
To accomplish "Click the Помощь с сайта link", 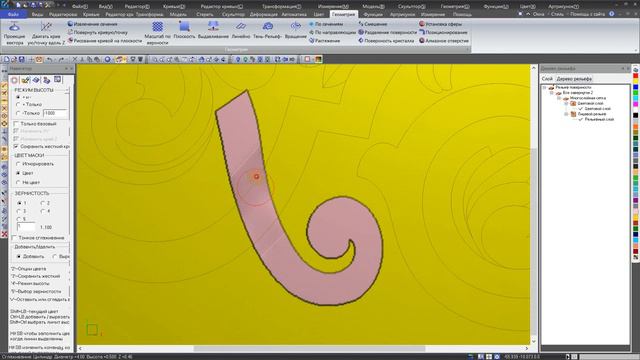I will pyautogui.click(x=587, y=14).
